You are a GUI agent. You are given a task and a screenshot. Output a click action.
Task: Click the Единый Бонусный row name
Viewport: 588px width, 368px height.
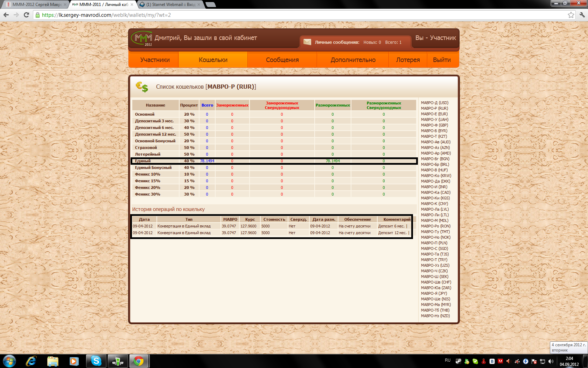pos(153,168)
